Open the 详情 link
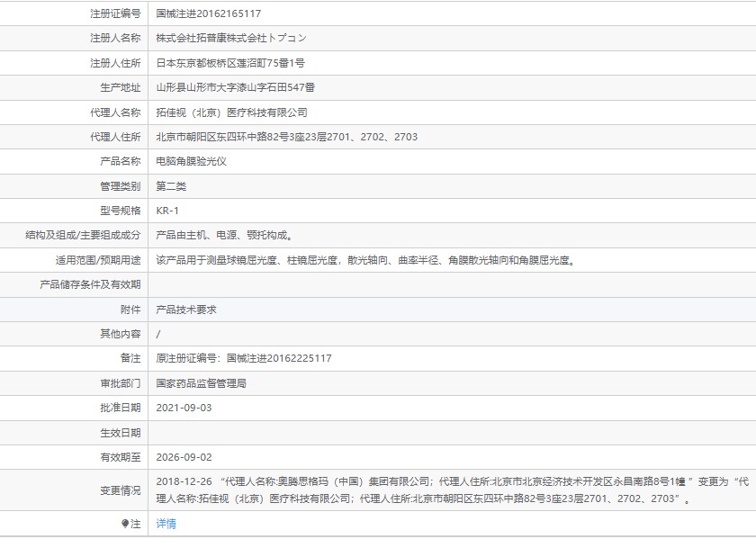 click(166, 524)
